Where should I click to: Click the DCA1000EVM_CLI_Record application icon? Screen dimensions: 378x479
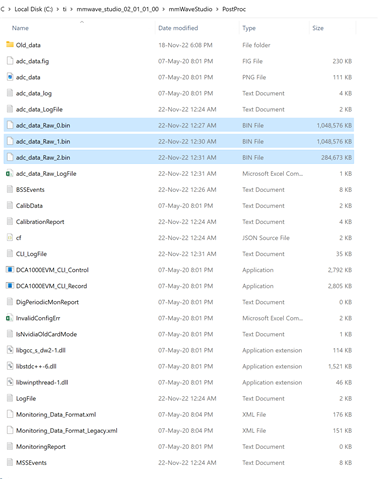click(x=10, y=285)
